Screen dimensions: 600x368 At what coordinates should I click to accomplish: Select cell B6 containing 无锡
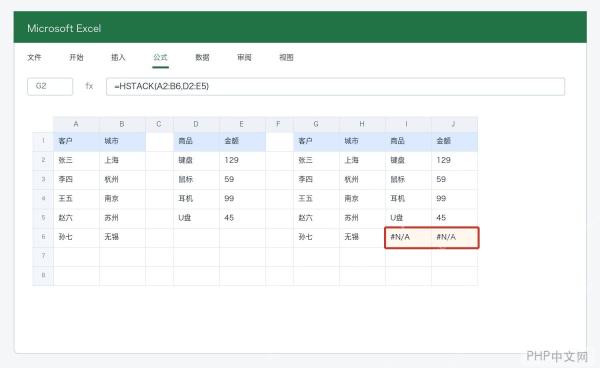[122, 237]
